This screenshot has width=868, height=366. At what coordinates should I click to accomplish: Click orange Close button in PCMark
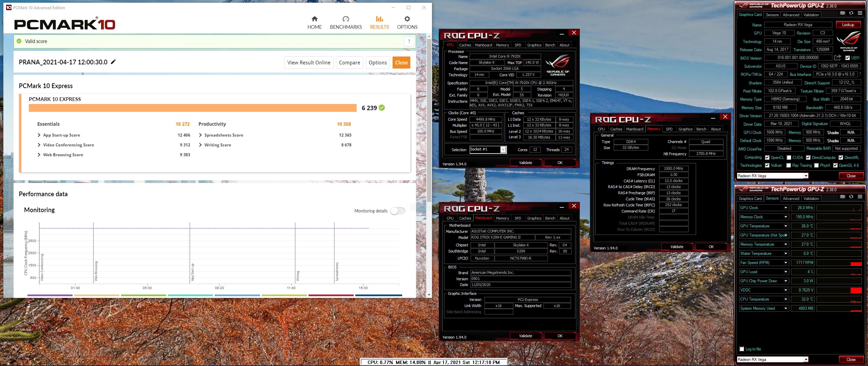tap(401, 62)
